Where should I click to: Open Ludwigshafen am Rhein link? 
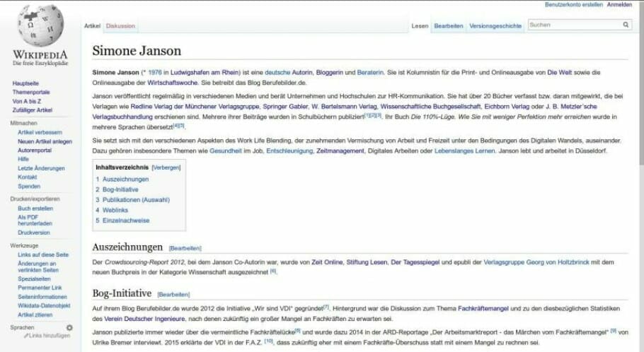click(205, 73)
